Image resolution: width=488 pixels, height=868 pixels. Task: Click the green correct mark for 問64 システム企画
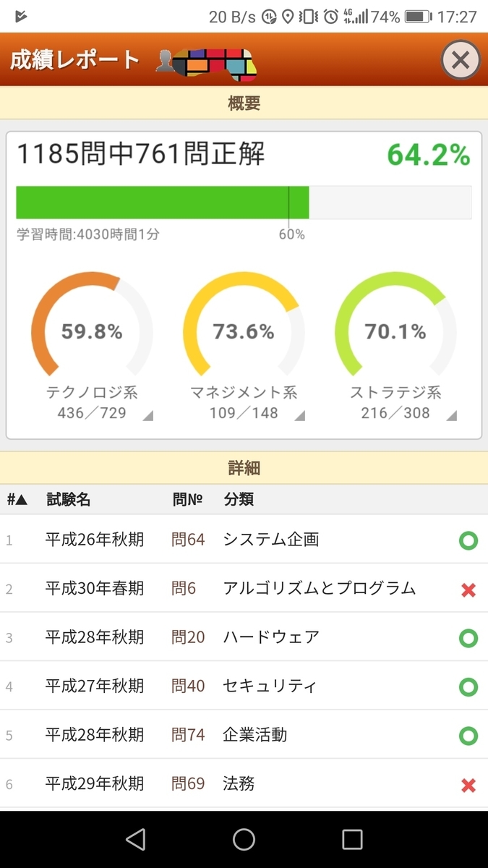(468, 540)
